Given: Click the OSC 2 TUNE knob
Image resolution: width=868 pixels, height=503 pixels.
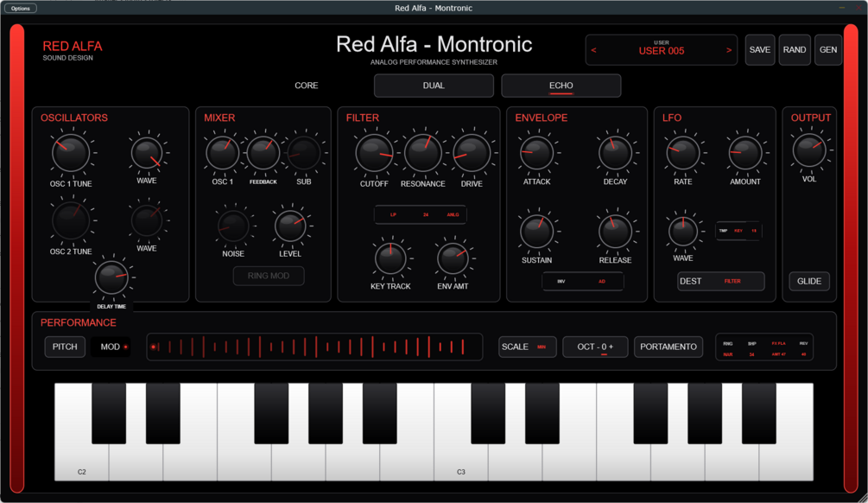Looking at the screenshot, I should pos(71,220).
